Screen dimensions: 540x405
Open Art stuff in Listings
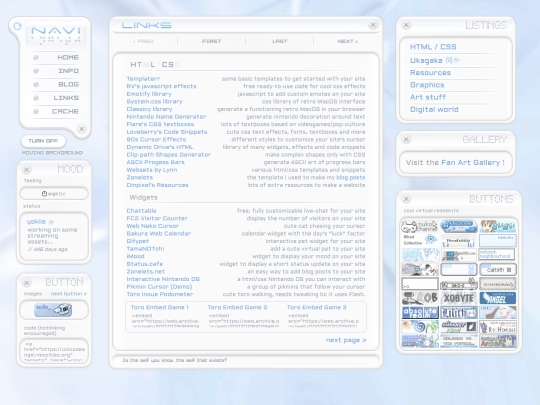pyautogui.click(x=428, y=97)
